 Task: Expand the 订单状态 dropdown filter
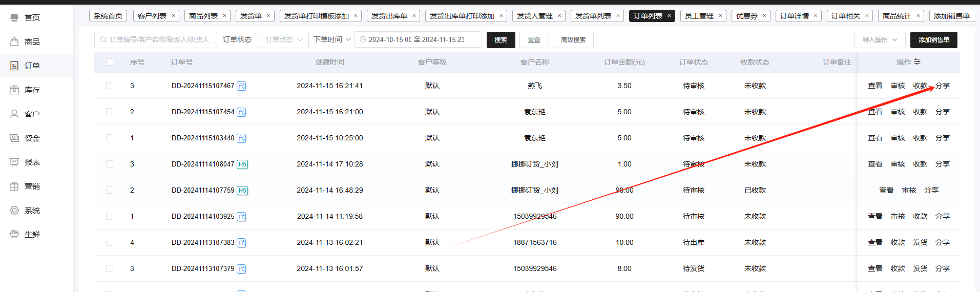click(x=283, y=40)
